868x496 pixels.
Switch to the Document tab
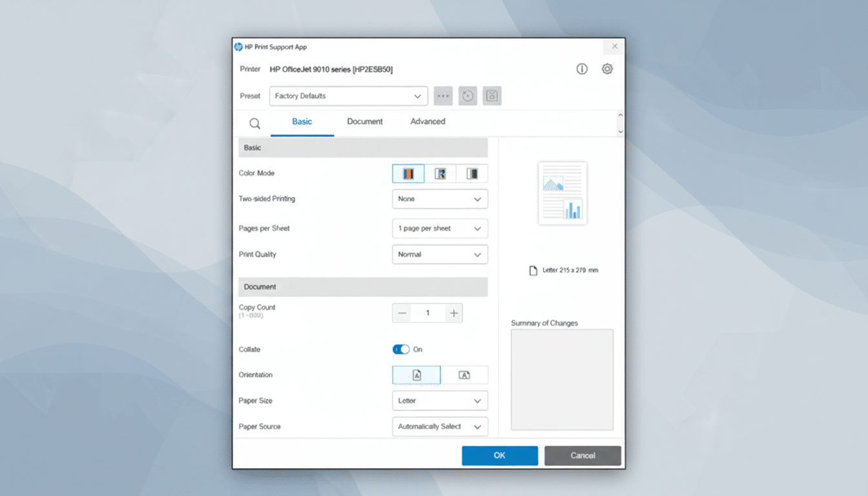click(x=365, y=121)
